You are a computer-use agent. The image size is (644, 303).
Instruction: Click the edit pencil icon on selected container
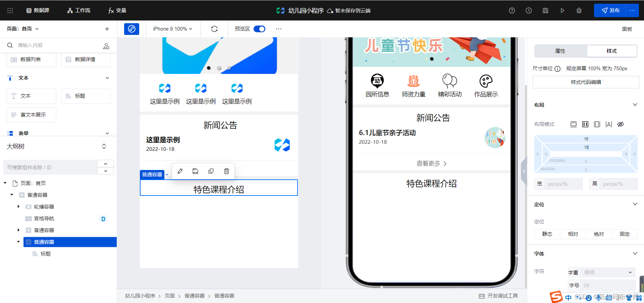coord(180,171)
